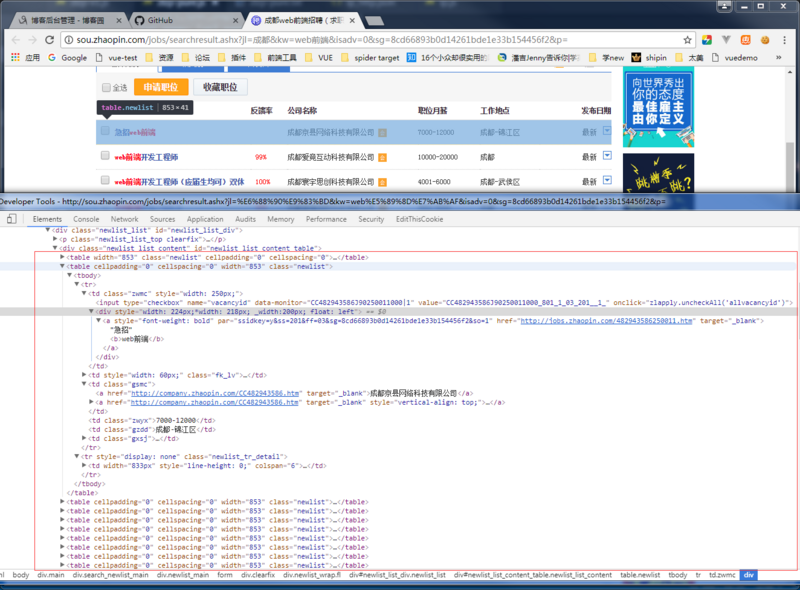Click the address bar URL field
The image size is (800, 590).
[x=378, y=40]
